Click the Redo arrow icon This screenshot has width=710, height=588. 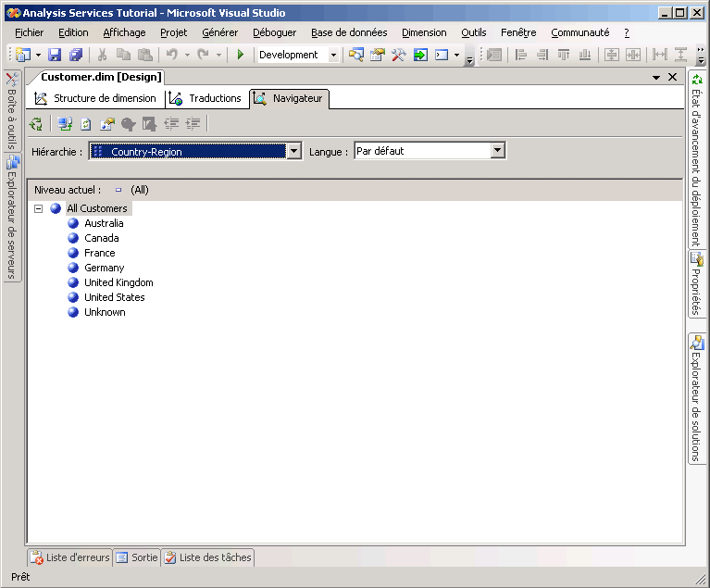(x=204, y=55)
